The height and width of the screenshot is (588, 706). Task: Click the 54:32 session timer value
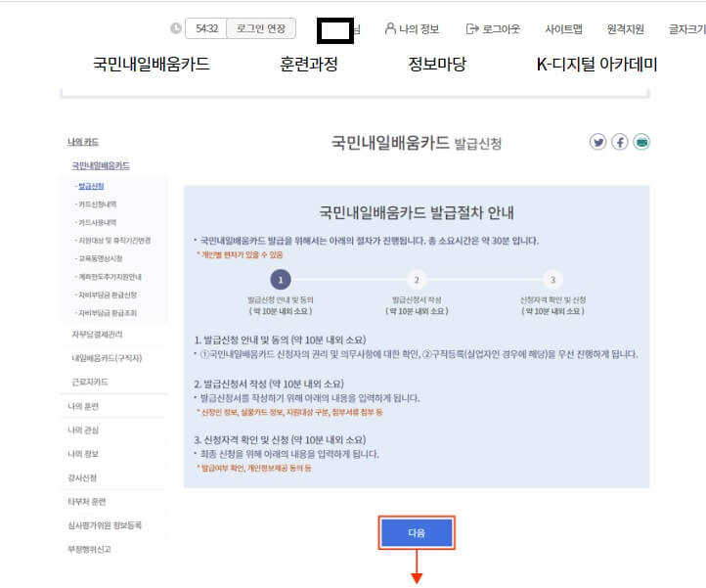206,28
